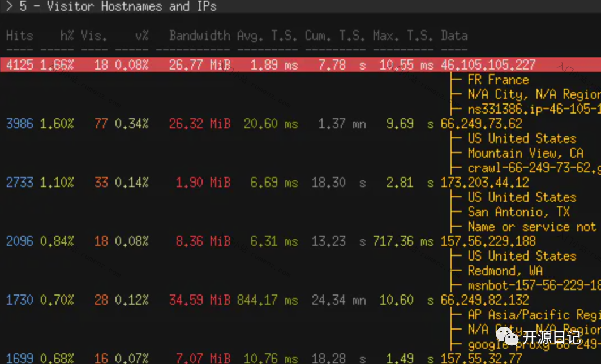The image size is (601, 364).
Task: Click max time 10.60 s
Action: pos(406,300)
